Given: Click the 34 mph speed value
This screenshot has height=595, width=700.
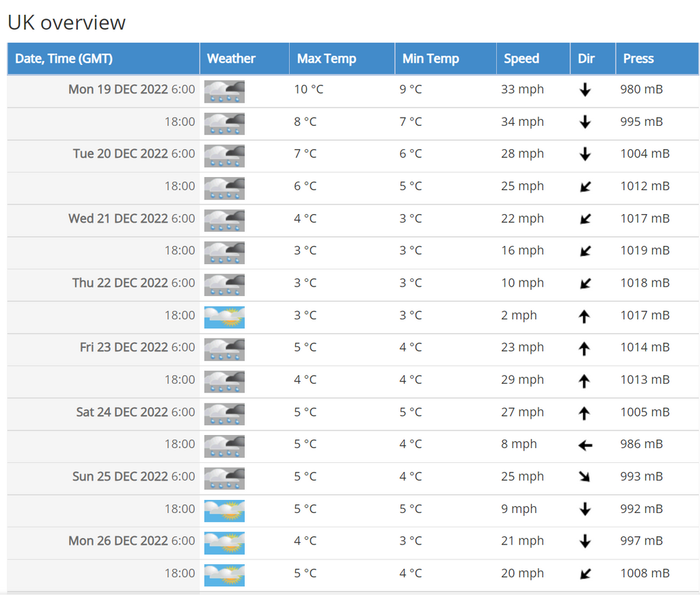Looking at the screenshot, I should pos(522,122).
